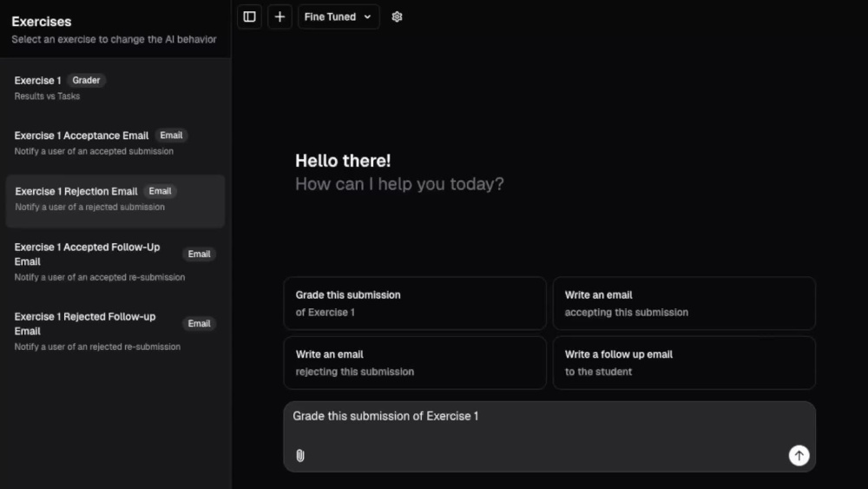Toggle the sidebar panel icon

pyautogui.click(x=249, y=17)
